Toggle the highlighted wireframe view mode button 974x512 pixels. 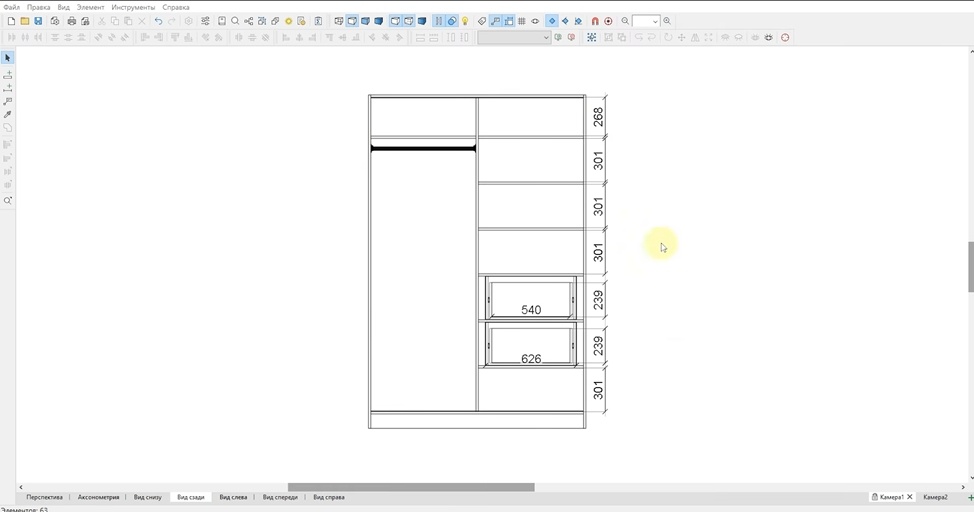pyautogui.click(x=352, y=21)
